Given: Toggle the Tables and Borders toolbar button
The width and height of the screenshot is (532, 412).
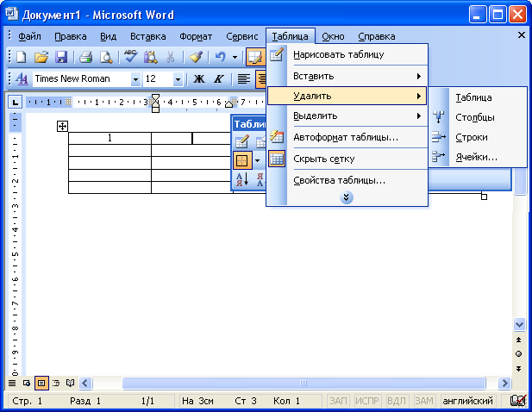Looking at the screenshot, I should tap(255, 57).
